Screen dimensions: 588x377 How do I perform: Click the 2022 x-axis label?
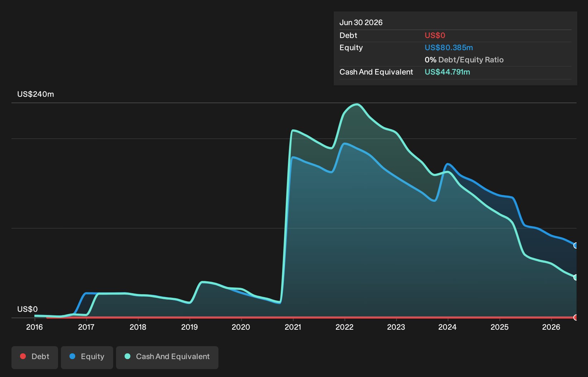click(x=344, y=327)
